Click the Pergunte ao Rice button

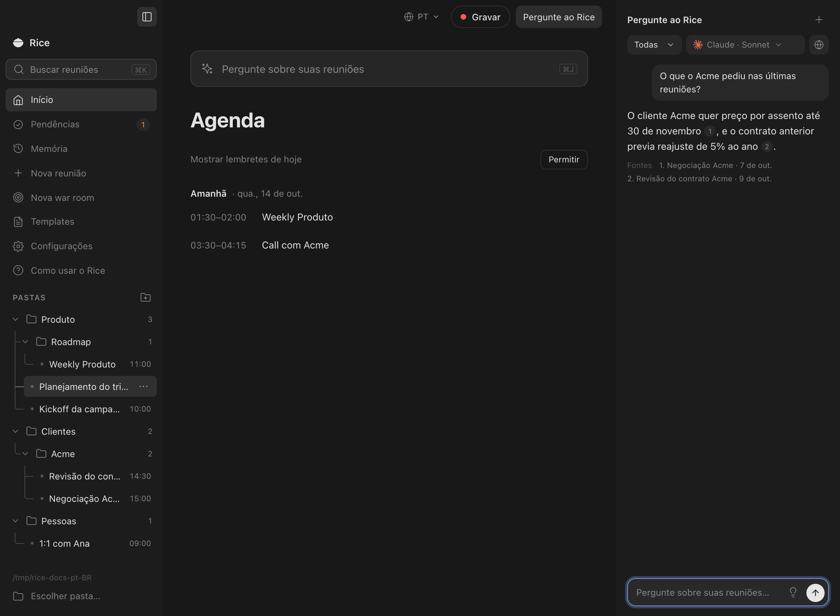tap(559, 17)
